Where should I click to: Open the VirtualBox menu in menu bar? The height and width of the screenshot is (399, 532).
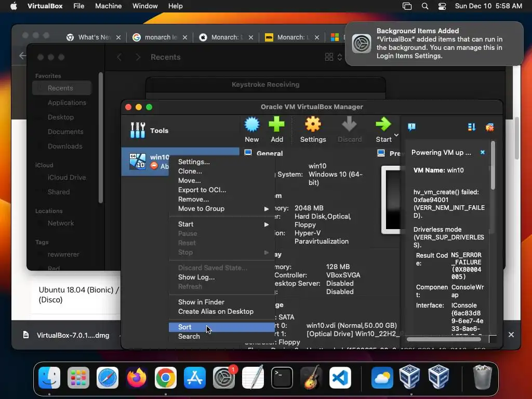pyautogui.click(x=45, y=6)
